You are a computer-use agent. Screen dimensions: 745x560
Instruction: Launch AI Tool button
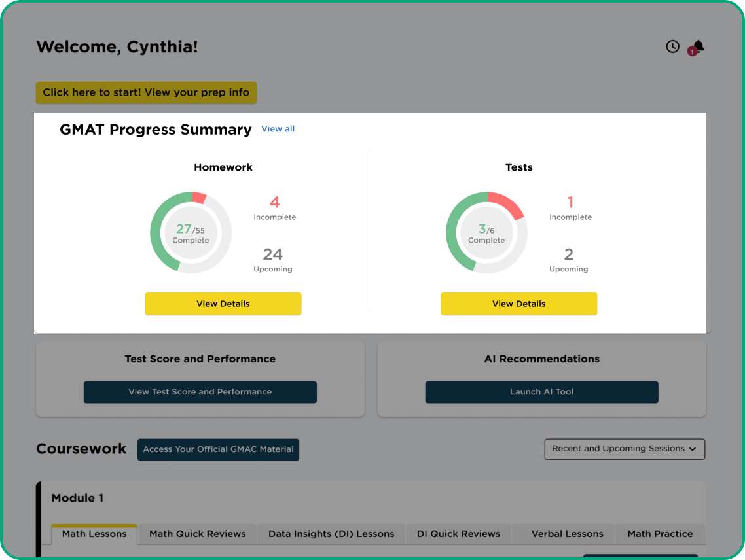click(541, 392)
